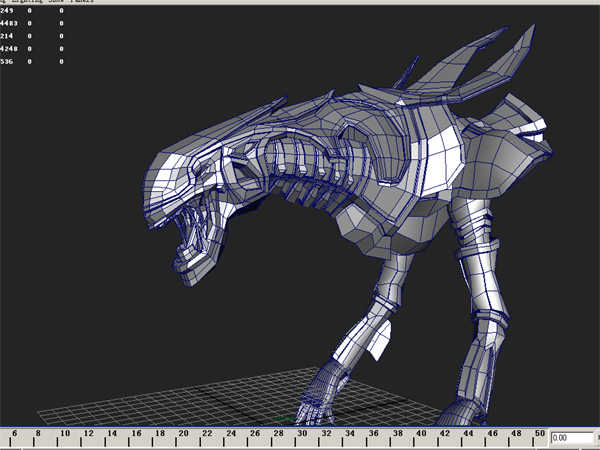
Task: Click the poly count value 4248
Action: point(9,49)
